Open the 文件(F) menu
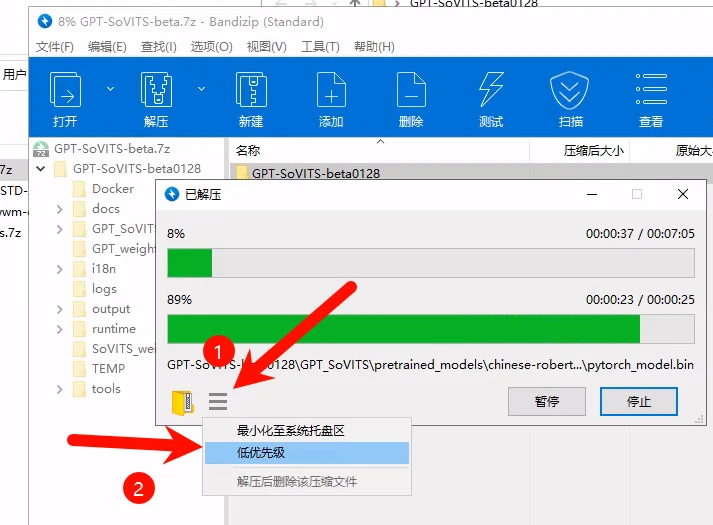 tap(55, 47)
